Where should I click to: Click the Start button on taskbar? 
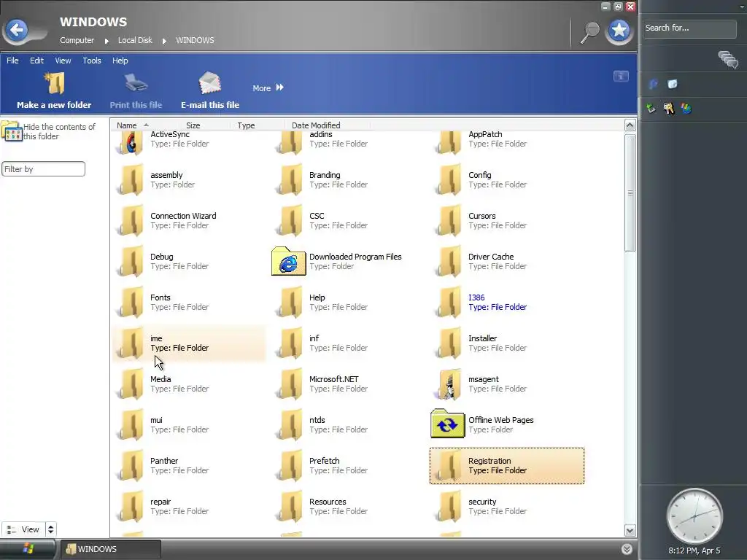(x=28, y=548)
